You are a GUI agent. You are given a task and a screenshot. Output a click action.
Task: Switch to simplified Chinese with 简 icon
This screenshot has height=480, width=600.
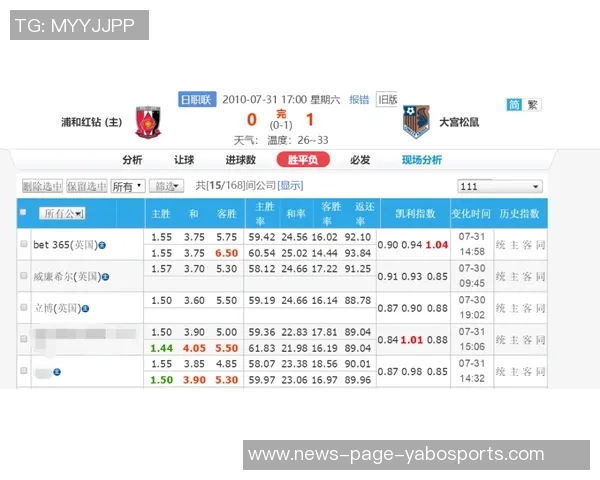(x=515, y=104)
